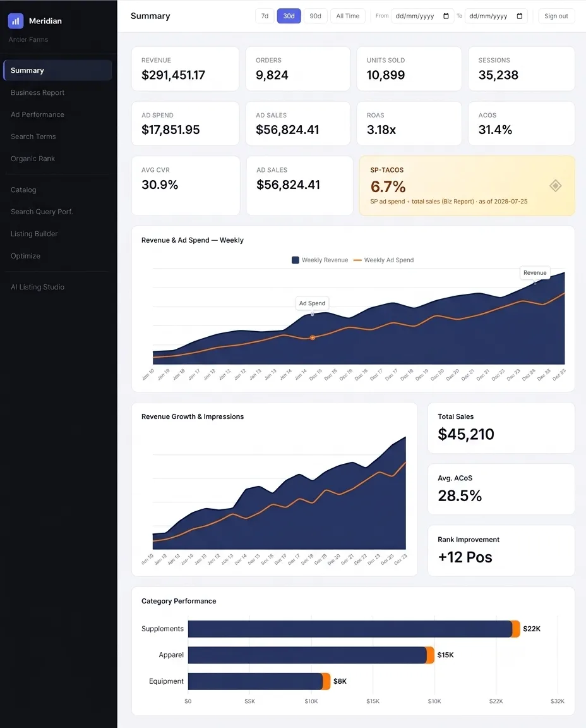Select the 30d time range

[x=289, y=16]
